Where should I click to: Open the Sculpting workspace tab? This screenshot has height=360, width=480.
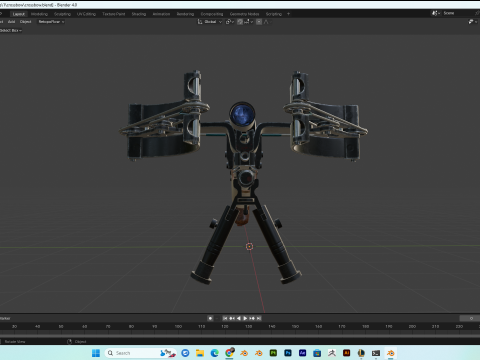click(62, 14)
